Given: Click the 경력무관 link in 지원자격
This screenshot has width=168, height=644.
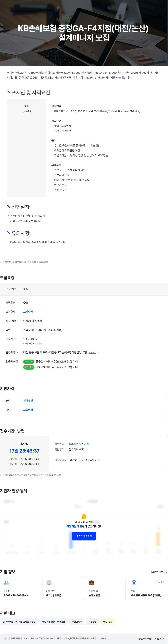Looking at the screenshot, I should coord(28,400).
